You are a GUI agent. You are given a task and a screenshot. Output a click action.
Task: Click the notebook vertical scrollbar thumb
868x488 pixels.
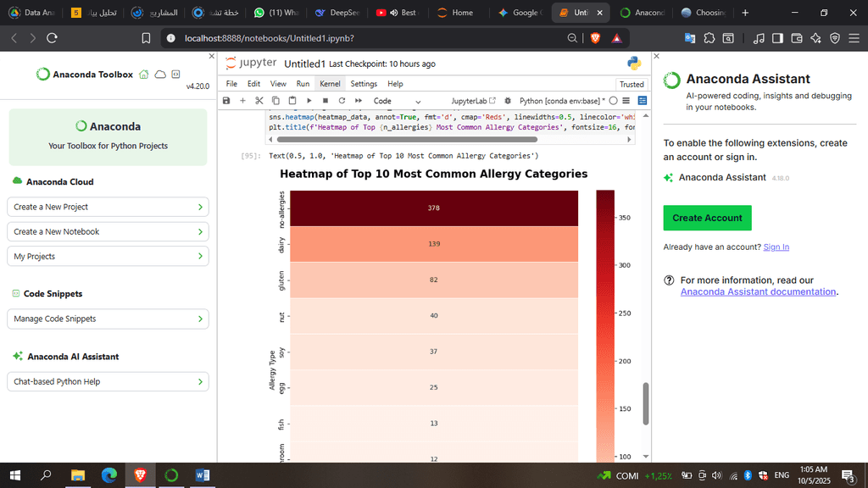click(x=645, y=403)
